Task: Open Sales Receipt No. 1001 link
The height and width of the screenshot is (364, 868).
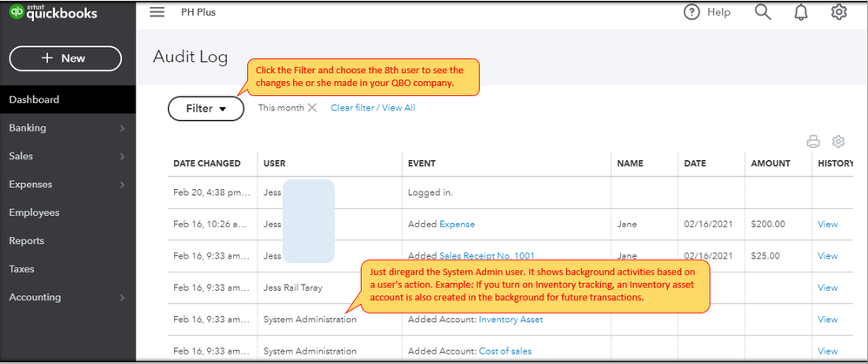Action: (x=487, y=256)
